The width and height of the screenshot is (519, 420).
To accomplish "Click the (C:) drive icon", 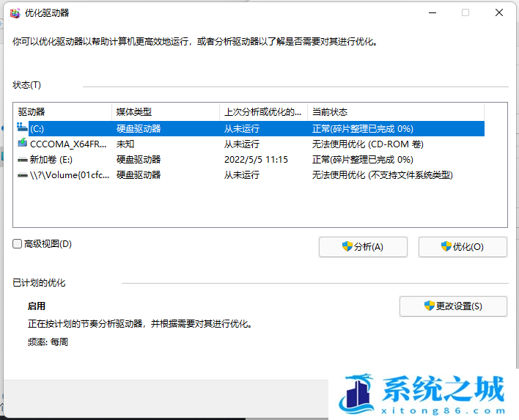I will coord(23,128).
